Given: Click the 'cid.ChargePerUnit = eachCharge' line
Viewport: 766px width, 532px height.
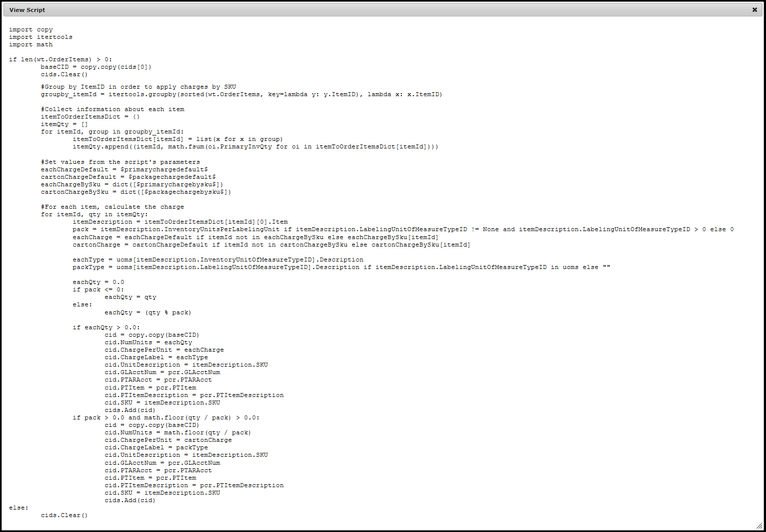Looking at the screenshot, I should click(164, 350).
